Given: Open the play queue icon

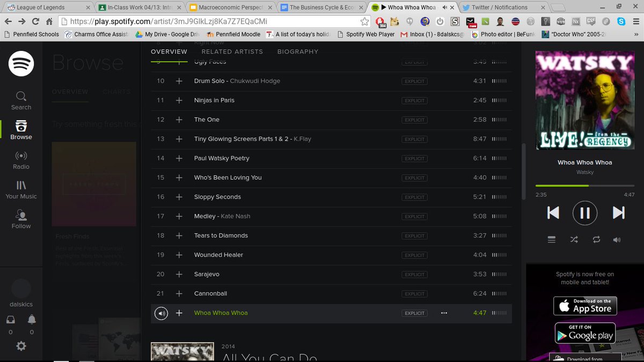Looking at the screenshot, I should [552, 240].
